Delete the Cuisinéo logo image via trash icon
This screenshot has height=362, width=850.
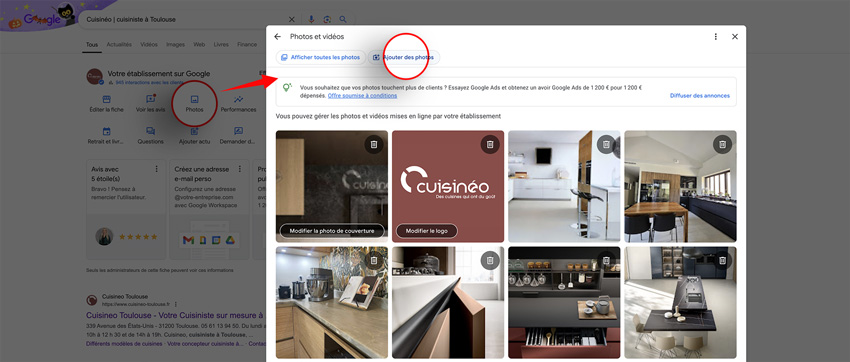pos(490,144)
